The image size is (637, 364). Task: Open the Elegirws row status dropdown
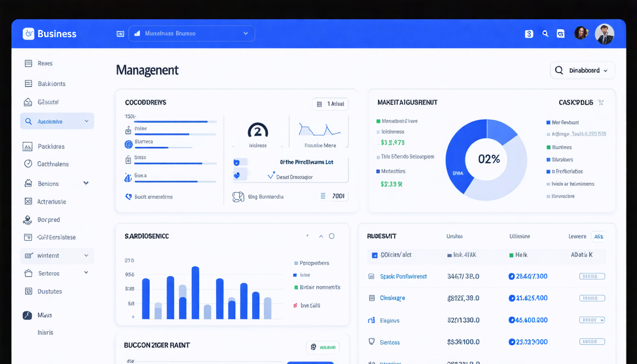pos(592,320)
